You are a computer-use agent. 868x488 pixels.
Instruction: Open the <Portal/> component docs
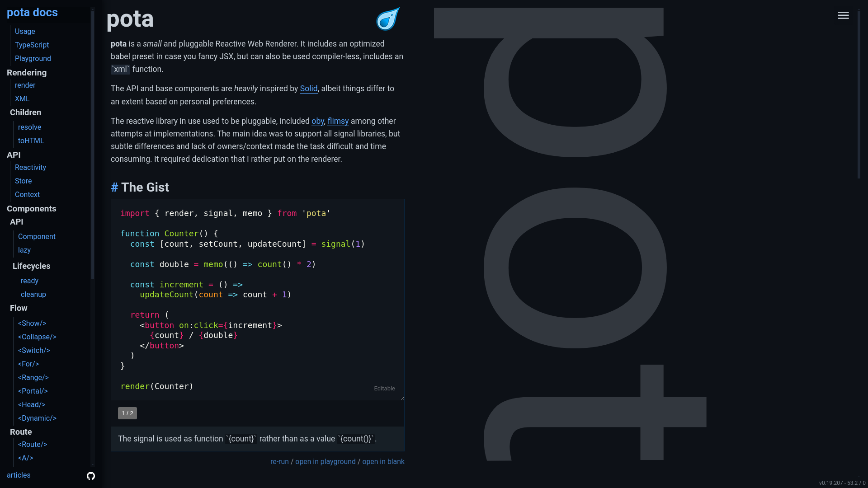(x=33, y=391)
